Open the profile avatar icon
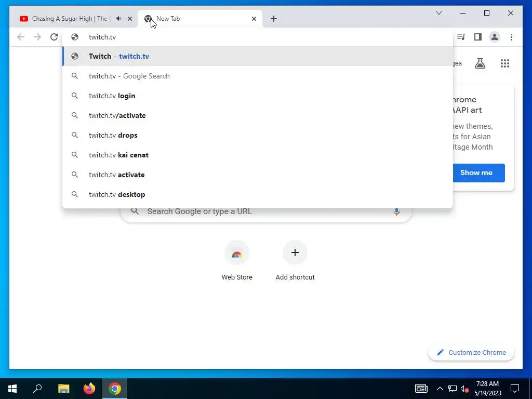This screenshot has width=532, height=399. (495, 37)
